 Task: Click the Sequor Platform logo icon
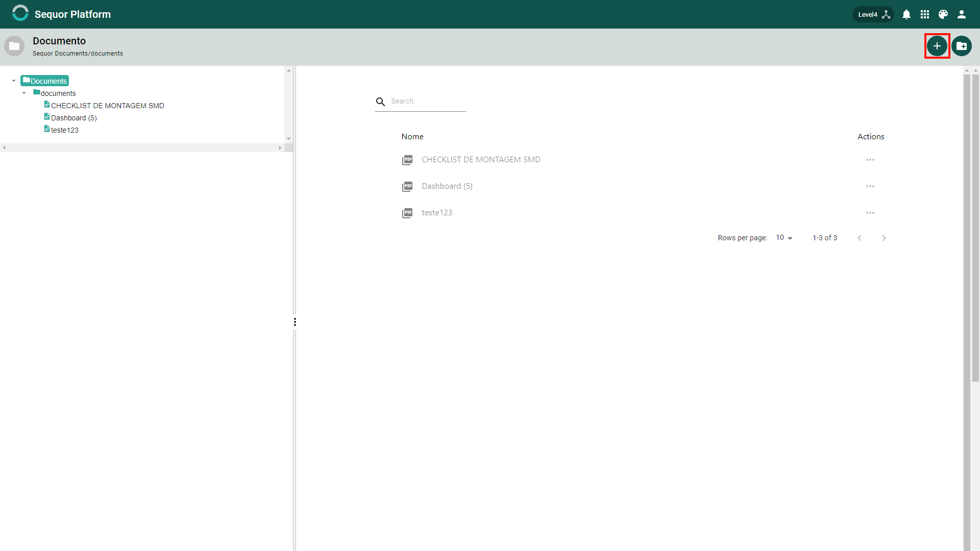(x=20, y=14)
